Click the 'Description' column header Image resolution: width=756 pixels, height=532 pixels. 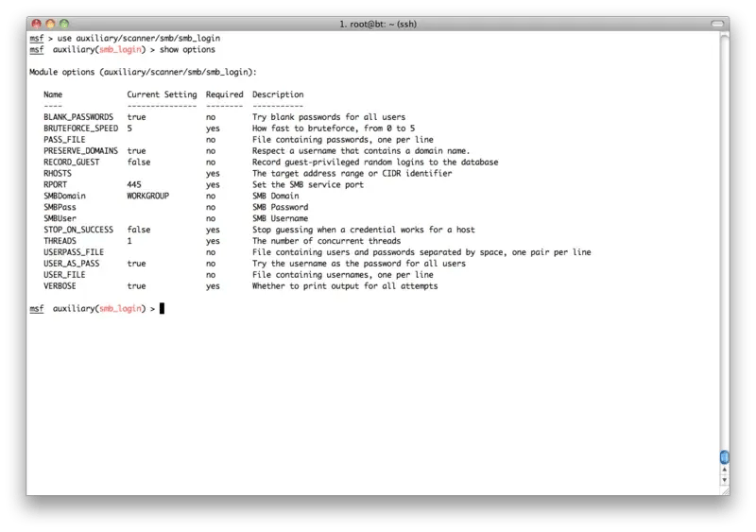[278, 94]
